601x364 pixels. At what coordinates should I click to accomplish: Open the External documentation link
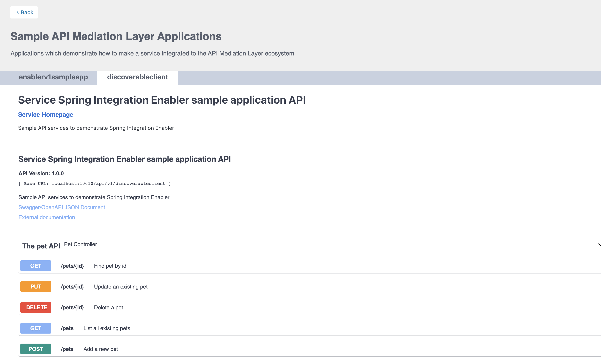[x=47, y=217]
